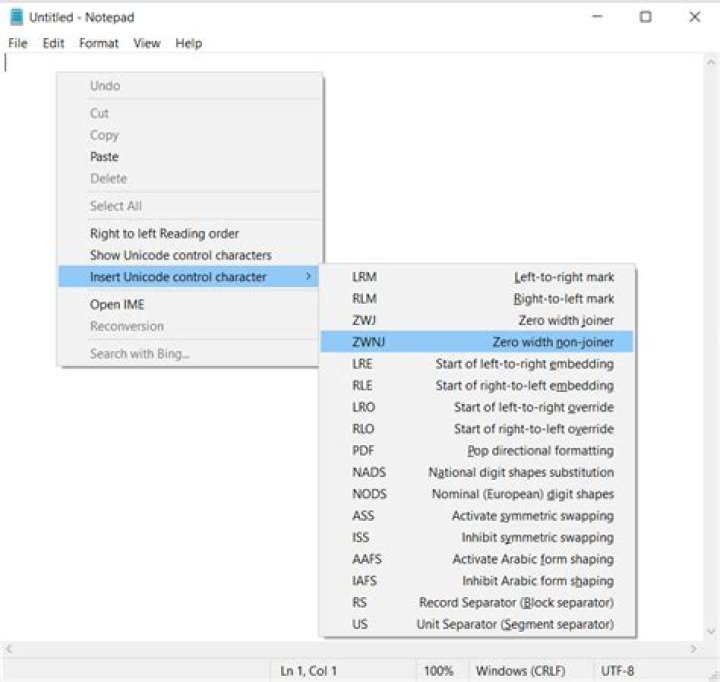This screenshot has height=682, width=720.
Task: Insert LRO left-to-right override
Action: coord(477,407)
